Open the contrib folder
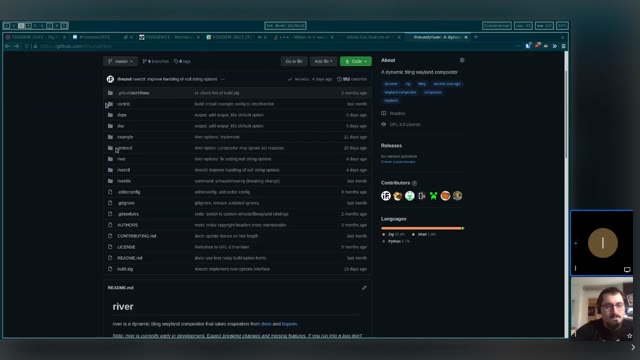This screenshot has width=640, height=360. coord(124,104)
